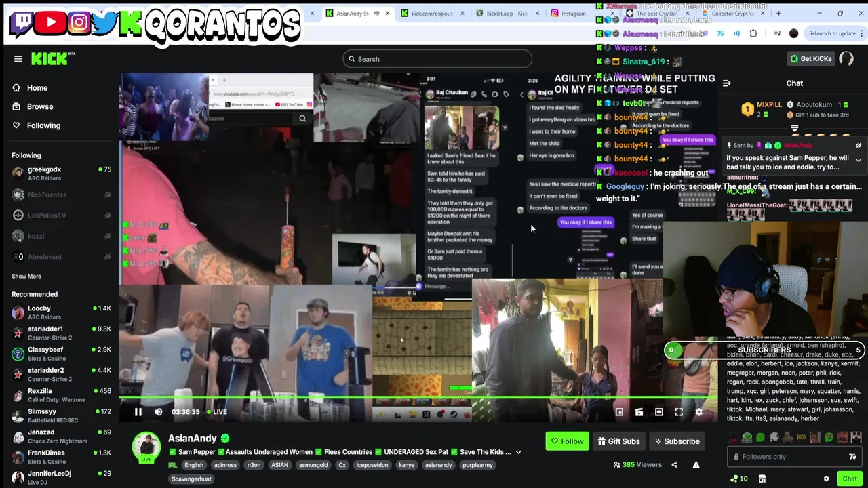Viewport: 868px width, 488px height.
Task: Toggle mini player mode
Action: (619, 412)
